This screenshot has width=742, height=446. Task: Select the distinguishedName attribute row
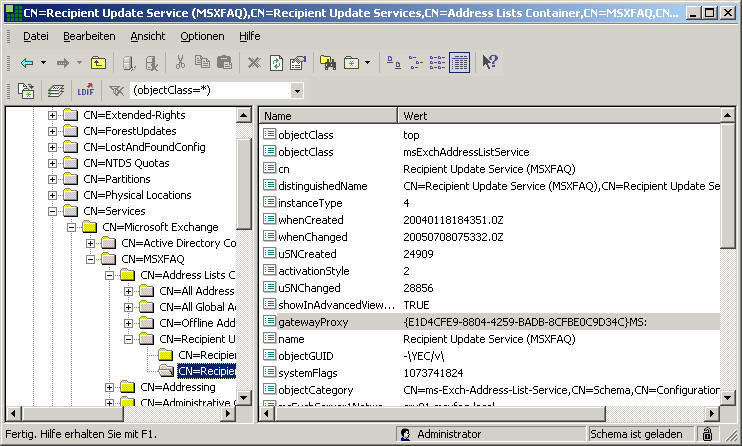point(490,186)
